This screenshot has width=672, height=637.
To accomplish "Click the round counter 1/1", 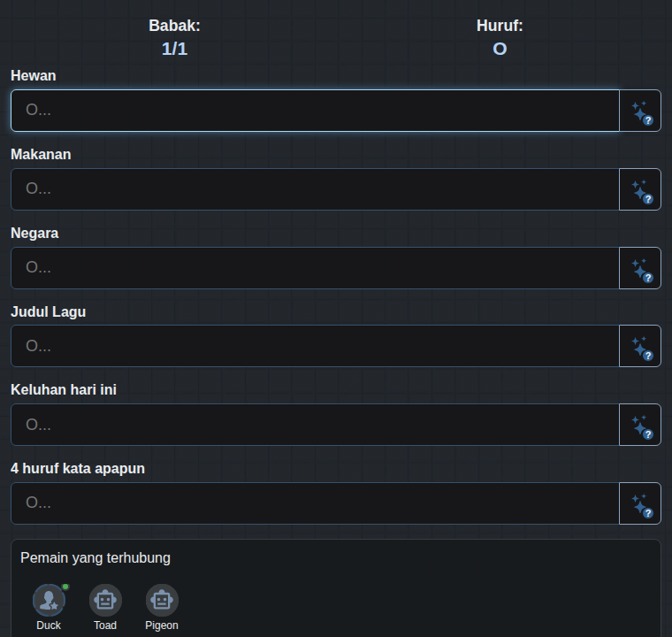I will pyautogui.click(x=174, y=49).
